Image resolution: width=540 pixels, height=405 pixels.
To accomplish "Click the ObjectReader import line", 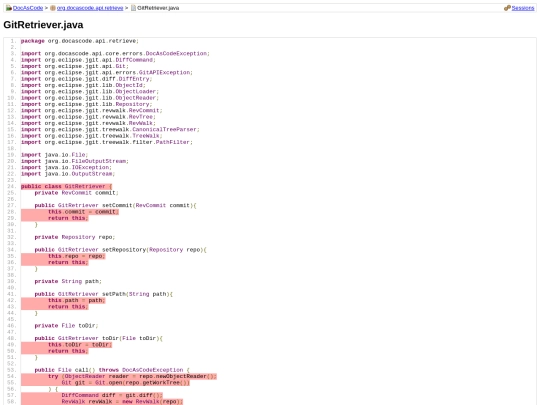I will tap(90, 98).
